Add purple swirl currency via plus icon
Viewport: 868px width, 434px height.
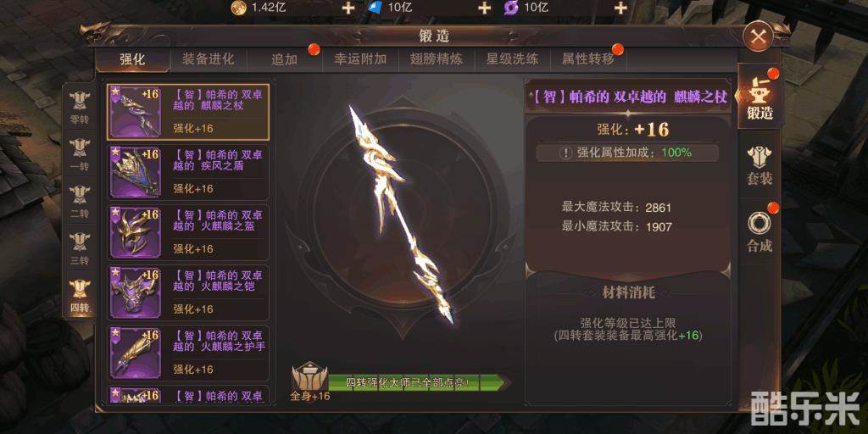point(620,8)
